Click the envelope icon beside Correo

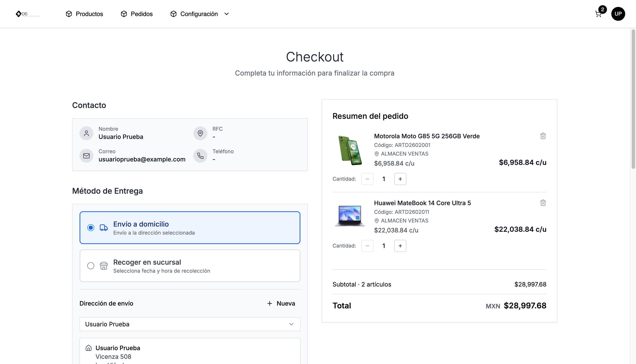point(86,156)
